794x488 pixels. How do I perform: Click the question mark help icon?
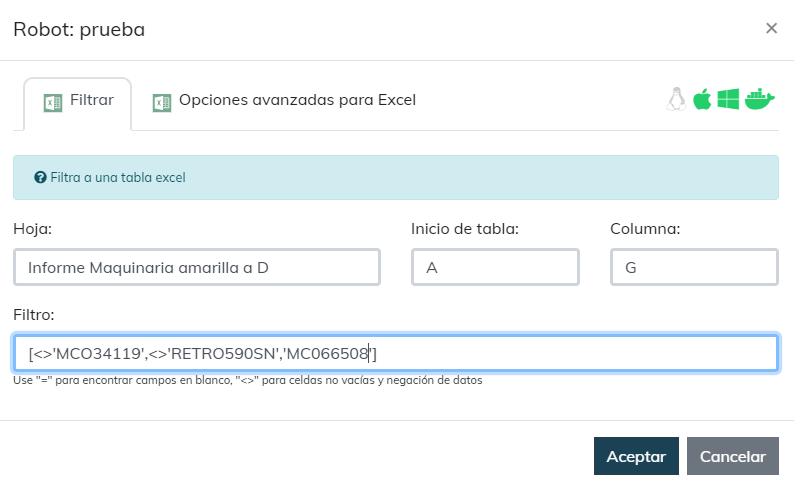click(x=40, y=178)
